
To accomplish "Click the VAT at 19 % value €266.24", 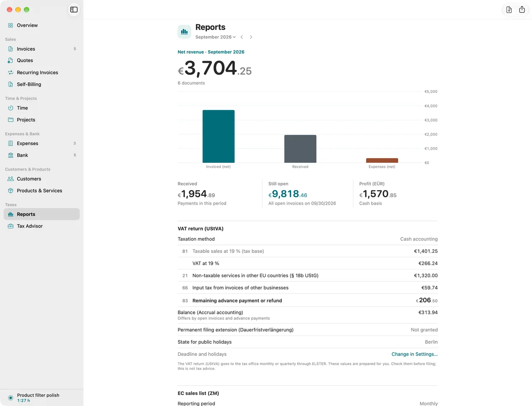I will click(x=428, y=263).
